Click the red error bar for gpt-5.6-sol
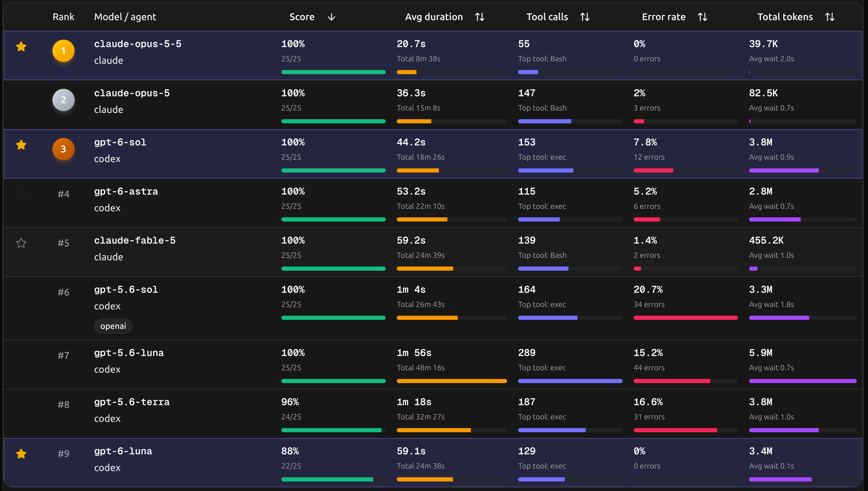 coord(686,318)
